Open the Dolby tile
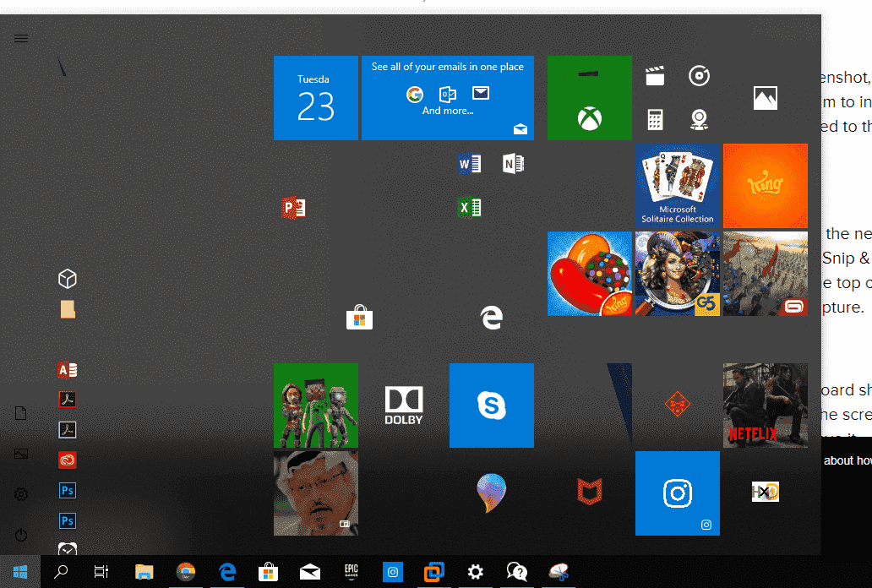This screenshot has height=588, width=872. point(404,406)
